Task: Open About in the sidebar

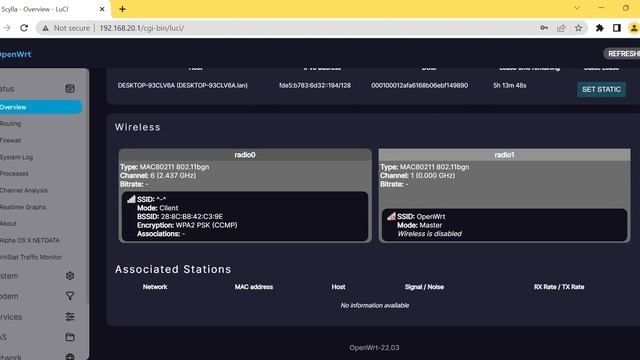Action: pyautogui.click(x=8, y=224)
